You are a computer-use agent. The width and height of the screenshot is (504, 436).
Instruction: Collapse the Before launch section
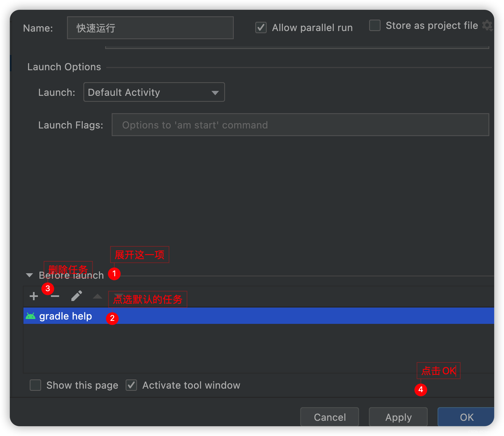tap(29, 275)
